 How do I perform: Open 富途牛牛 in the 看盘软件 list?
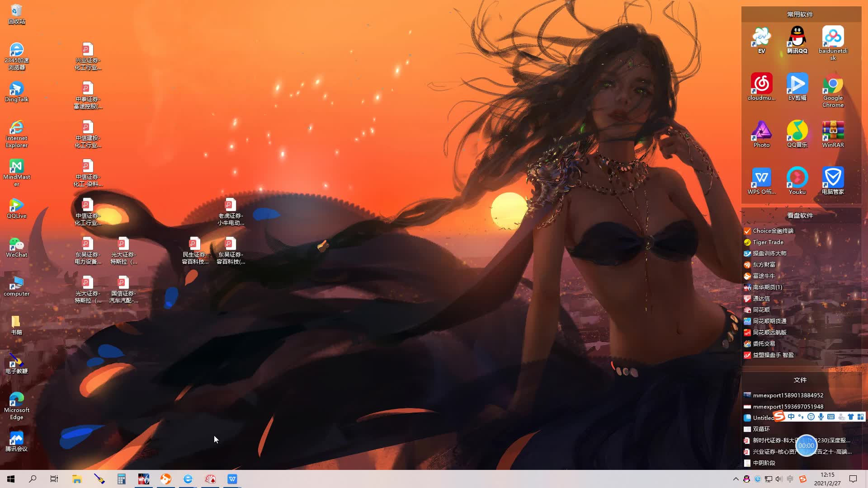[759, 276]
